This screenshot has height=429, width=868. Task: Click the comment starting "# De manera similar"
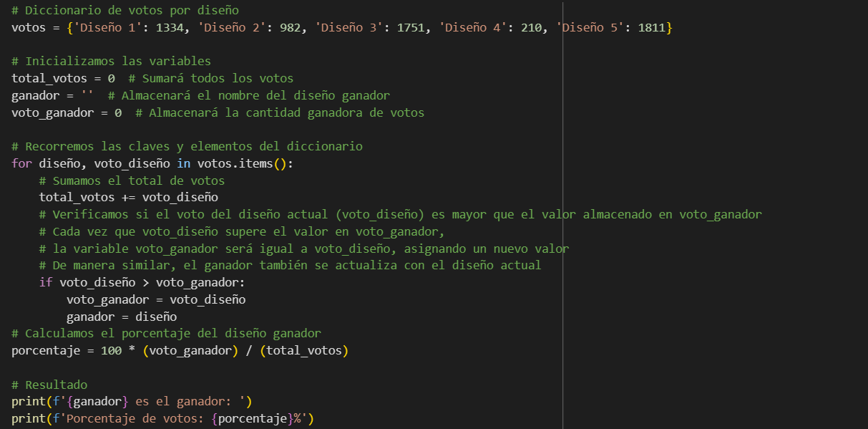tap(290, 265)
